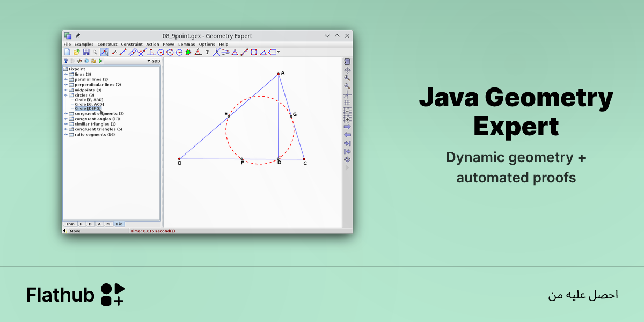
Task: Select the Fixpoint root folder
Action: click(x=74, y=69)
